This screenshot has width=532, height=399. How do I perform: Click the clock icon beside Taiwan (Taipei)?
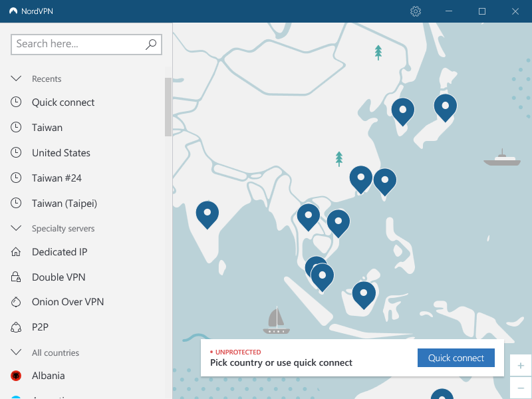[16, 203]
